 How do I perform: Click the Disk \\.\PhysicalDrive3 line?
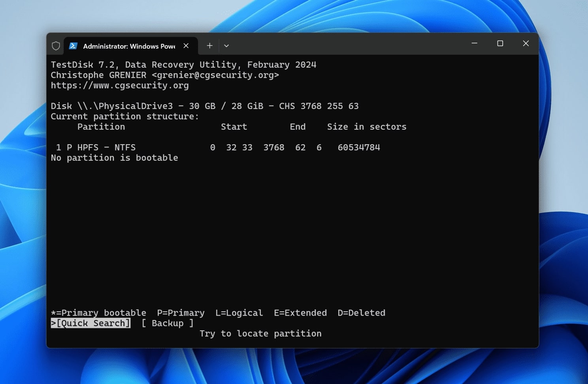tap(205, 106)
